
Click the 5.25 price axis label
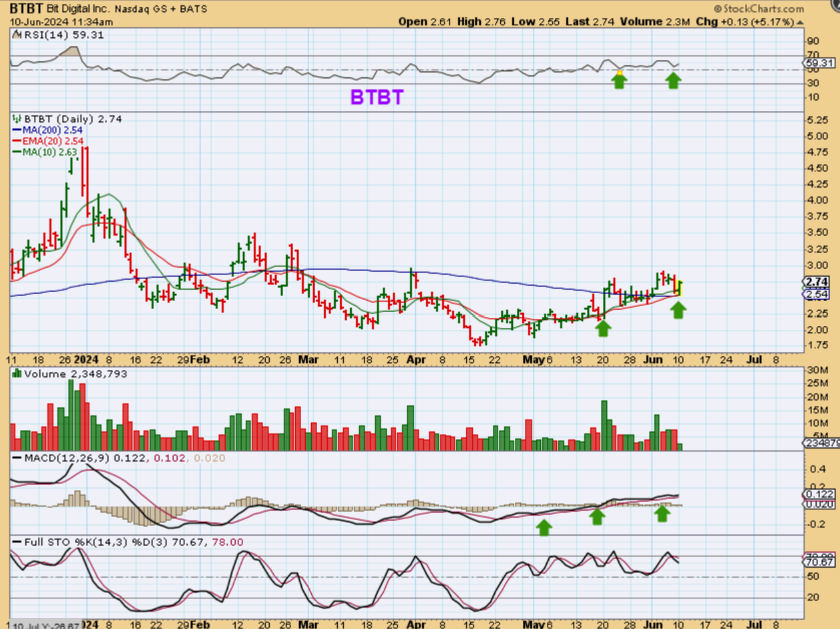(817, 121)
